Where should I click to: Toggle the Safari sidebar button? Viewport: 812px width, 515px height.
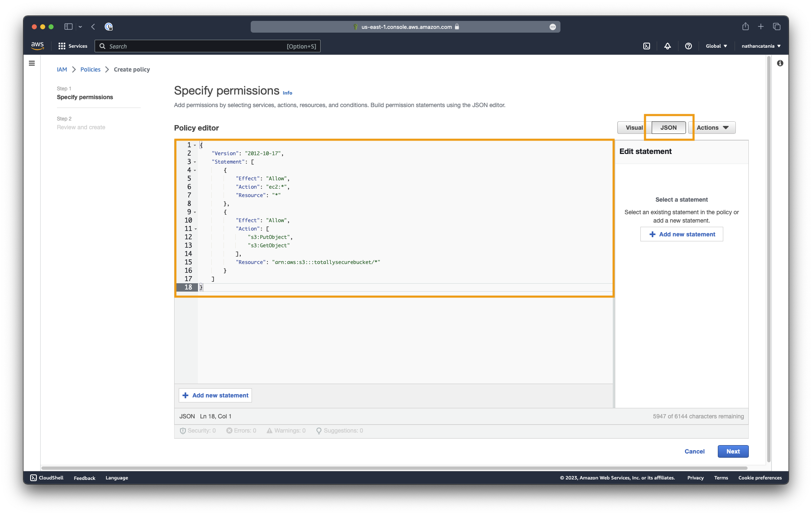pyautogui.click(x=68, y=27)
